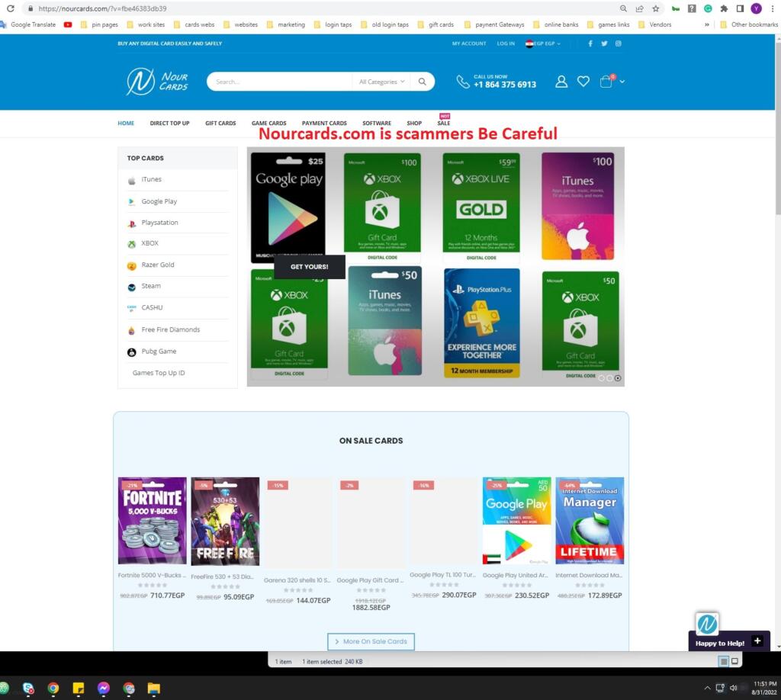Click the search magnifier button
The width and height of the screenshot is (781, 700).
point(422,82)
